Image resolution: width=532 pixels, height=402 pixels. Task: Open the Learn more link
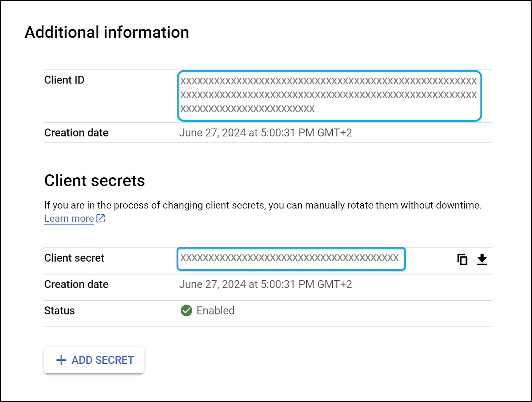click(69, 218)
